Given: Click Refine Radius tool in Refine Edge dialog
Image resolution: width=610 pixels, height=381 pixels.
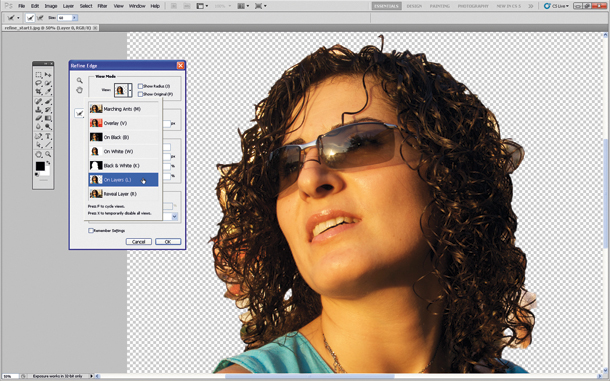Looking at the screenshot, I should click(79, 113).
